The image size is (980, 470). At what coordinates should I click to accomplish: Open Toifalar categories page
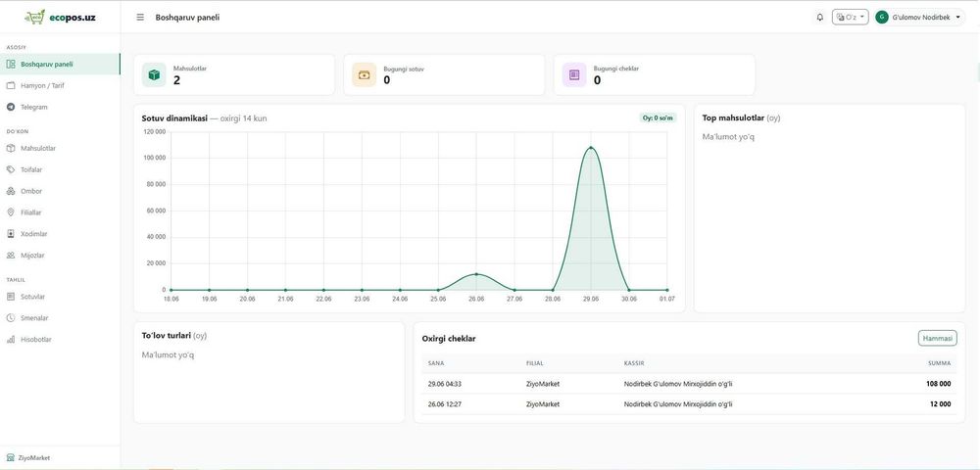click(60, 169)
